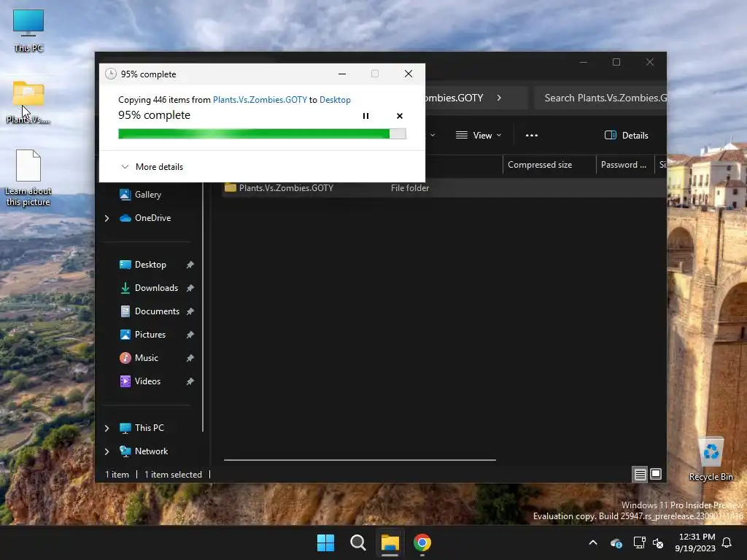This screenshot has width=747, height=560.
Task: Toggle the Details pane button
Action: click(626, 135)
